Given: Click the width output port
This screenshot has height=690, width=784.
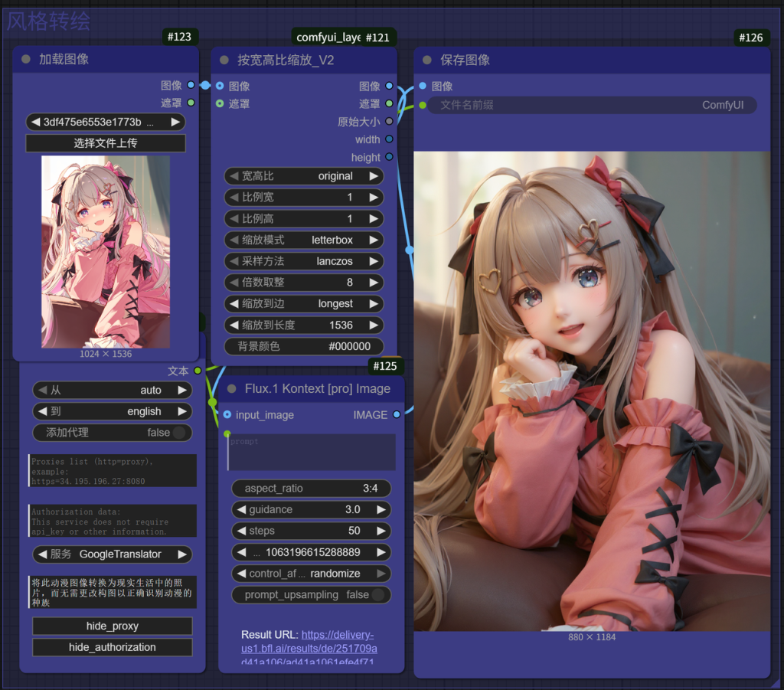Looking at the screenshot, I should (389, 139).
